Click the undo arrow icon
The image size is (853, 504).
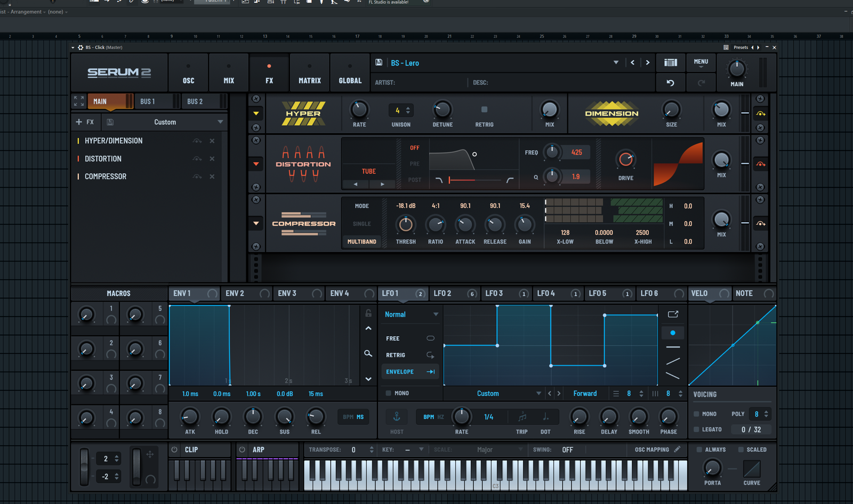[x=670, y=83]
